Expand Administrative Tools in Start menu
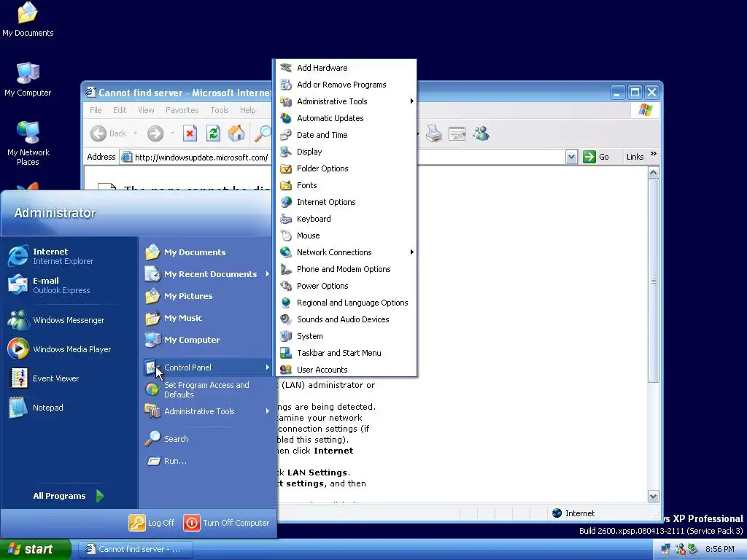The image size is (747, 560). coord(206,411)
